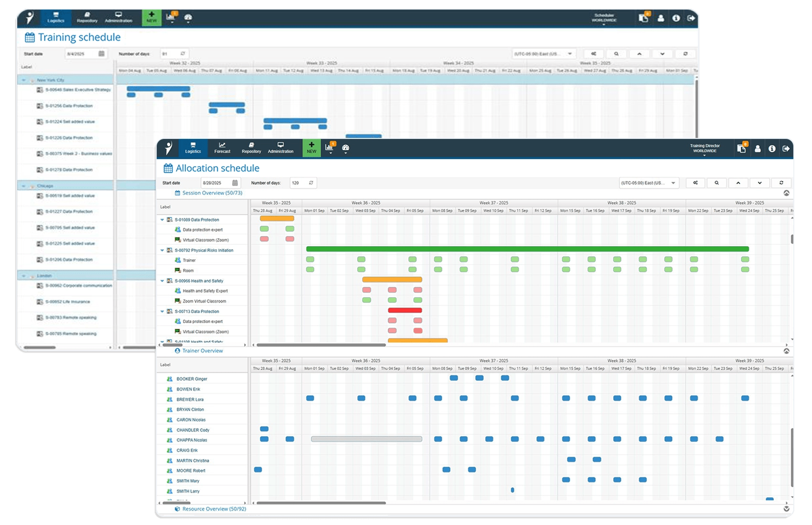Open Forecast tab in Allocation schedule window
Image resolution: width=812 pixels, height=525 pixels.
coord(222,148)
